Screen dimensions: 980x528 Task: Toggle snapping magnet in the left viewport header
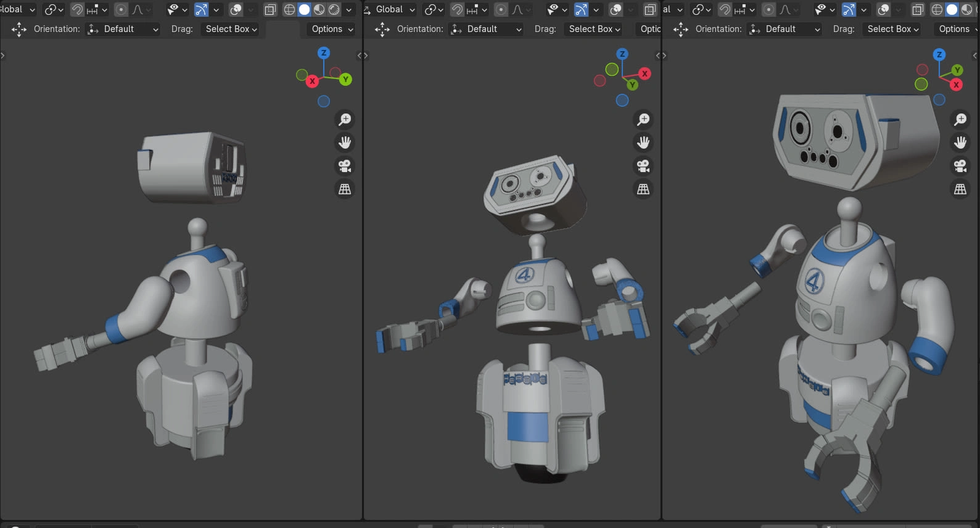[77, 9]
